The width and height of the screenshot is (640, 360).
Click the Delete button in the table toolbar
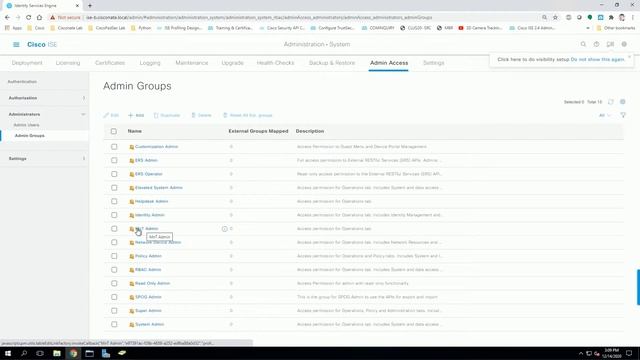coord(201,116)
